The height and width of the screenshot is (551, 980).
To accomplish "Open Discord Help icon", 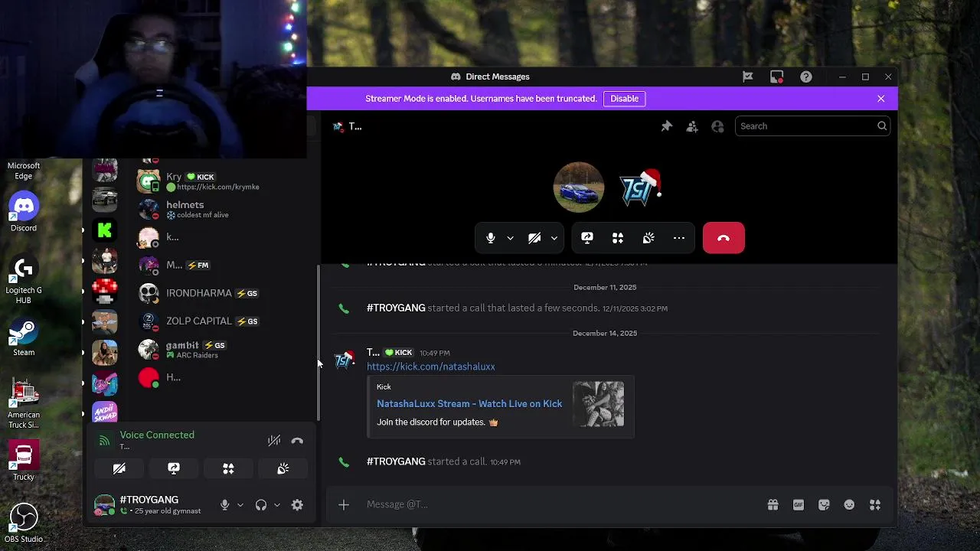I will click(x=806, y=77).
